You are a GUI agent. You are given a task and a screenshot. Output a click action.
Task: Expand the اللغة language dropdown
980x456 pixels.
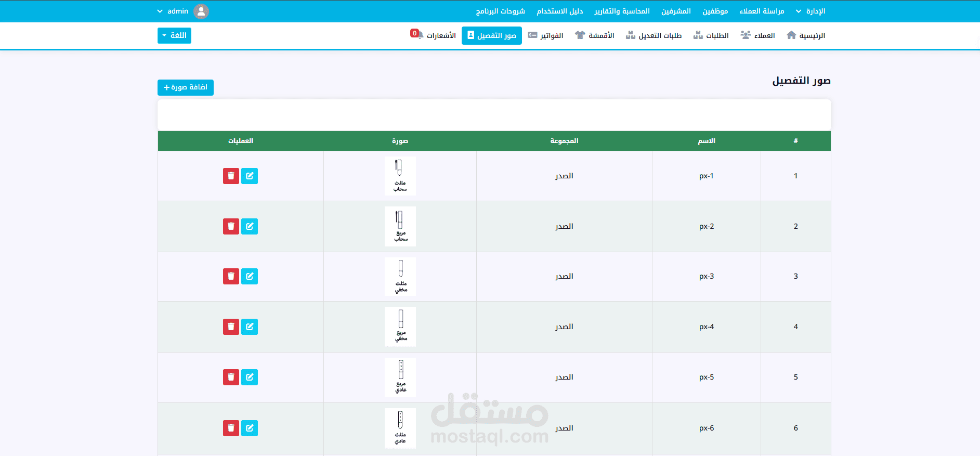click(x=174, y=35)
